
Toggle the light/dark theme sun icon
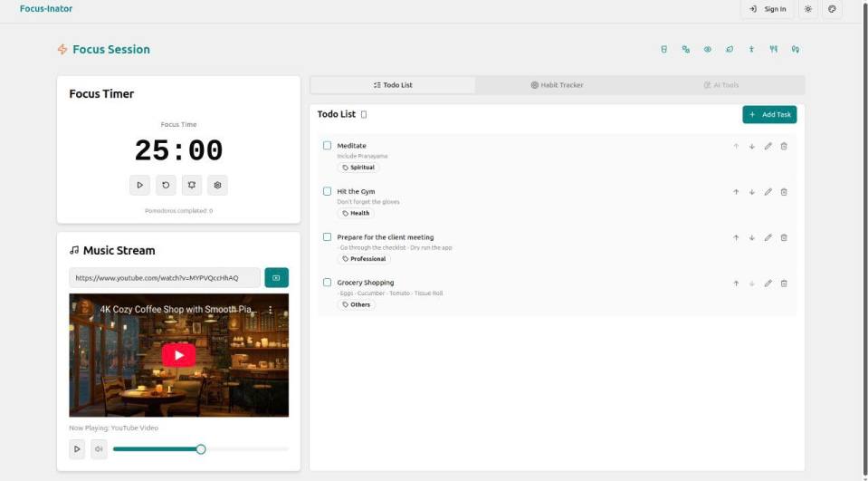click(x=807, y=9)
